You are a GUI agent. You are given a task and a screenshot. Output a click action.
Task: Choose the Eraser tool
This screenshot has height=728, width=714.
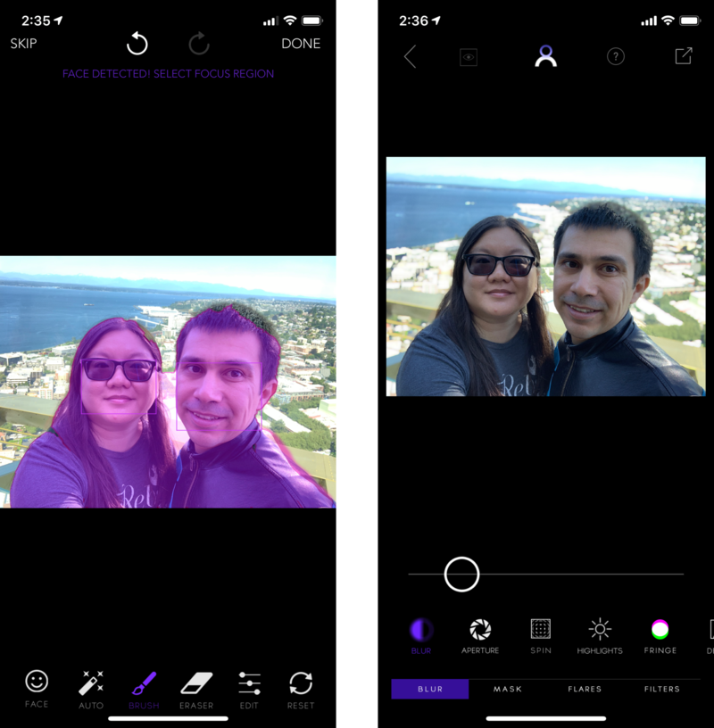click(196, 688)
